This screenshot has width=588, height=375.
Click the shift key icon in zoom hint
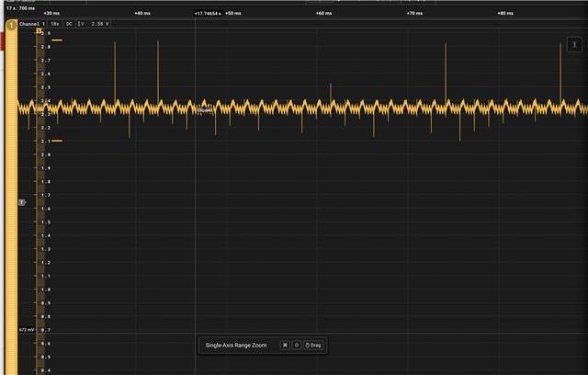point(296,345)
